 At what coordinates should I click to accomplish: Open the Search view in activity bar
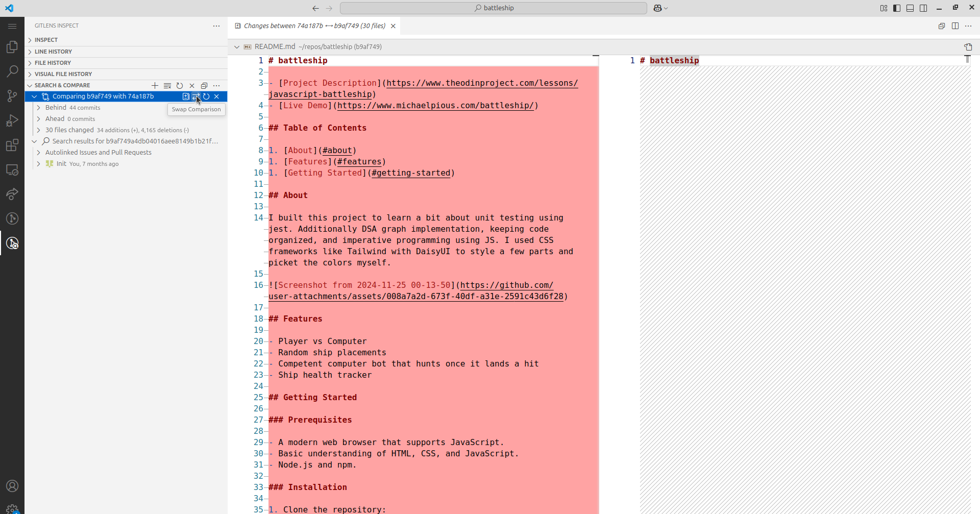coord(12,71)
